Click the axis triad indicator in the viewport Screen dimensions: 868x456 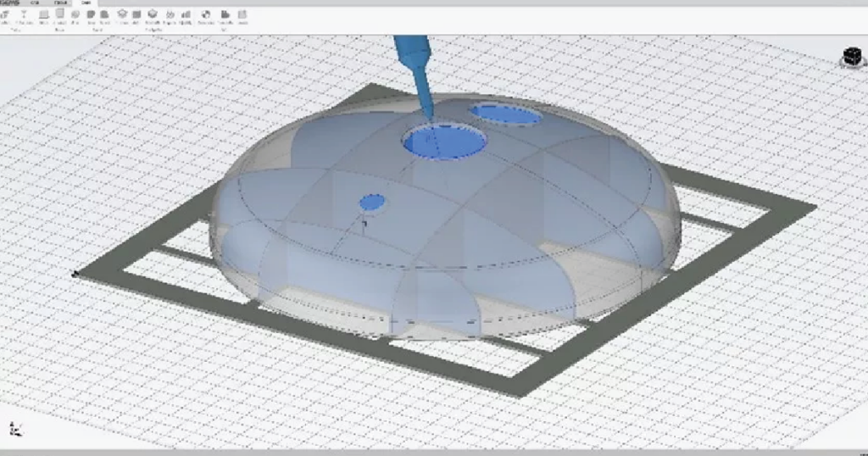14,428
